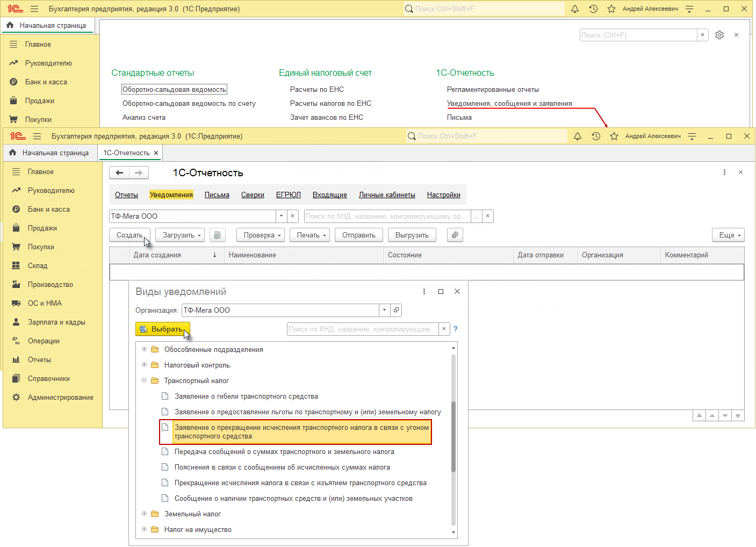Open Зарплата и кадры section
Screen dimensions: 756x547
click(x=56, y=322)
